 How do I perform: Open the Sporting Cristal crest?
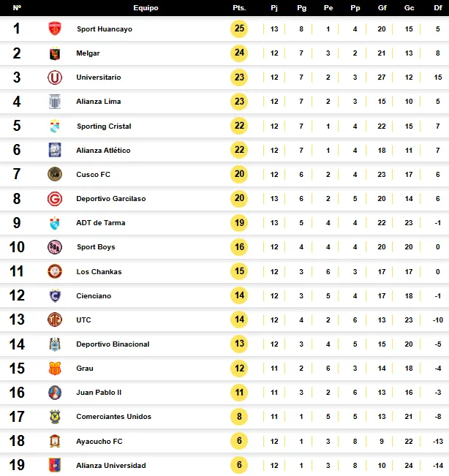(x=55, y=126)
